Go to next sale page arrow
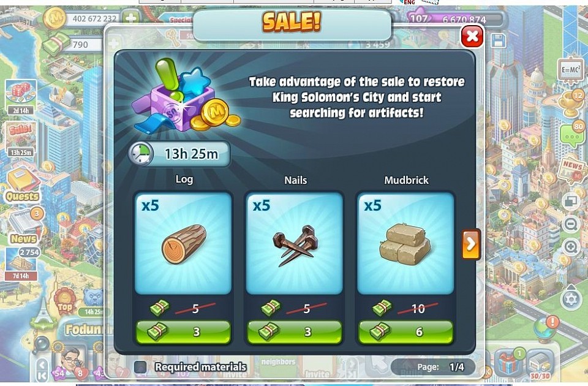This screenshot has height=386, width=588. 471,244
